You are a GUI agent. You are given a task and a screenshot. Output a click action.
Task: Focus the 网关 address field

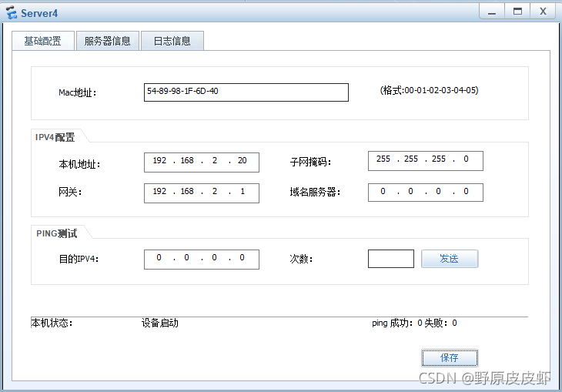tap(202, 193)
